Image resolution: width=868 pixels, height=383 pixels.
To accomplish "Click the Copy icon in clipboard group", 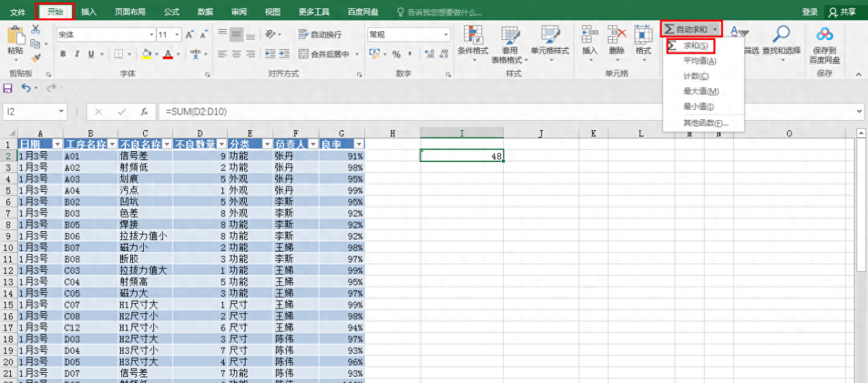I will click(x=35, y=43).
